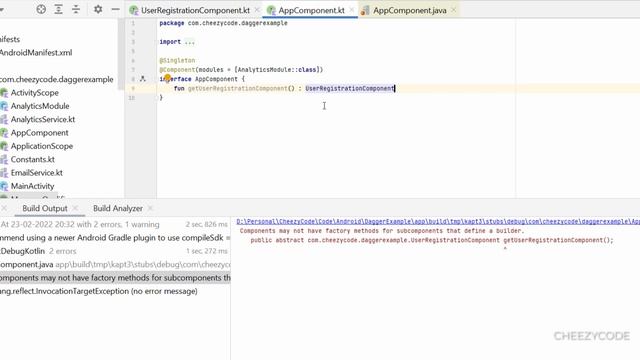The image size is (640, 360).
Task: Click UserRegistrationComponent return type in code
Action: tap(350, 89)
